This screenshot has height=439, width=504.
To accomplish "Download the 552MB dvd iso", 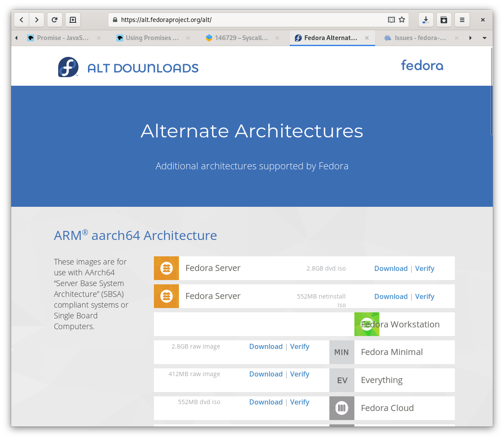I will (x=266, y=402).
